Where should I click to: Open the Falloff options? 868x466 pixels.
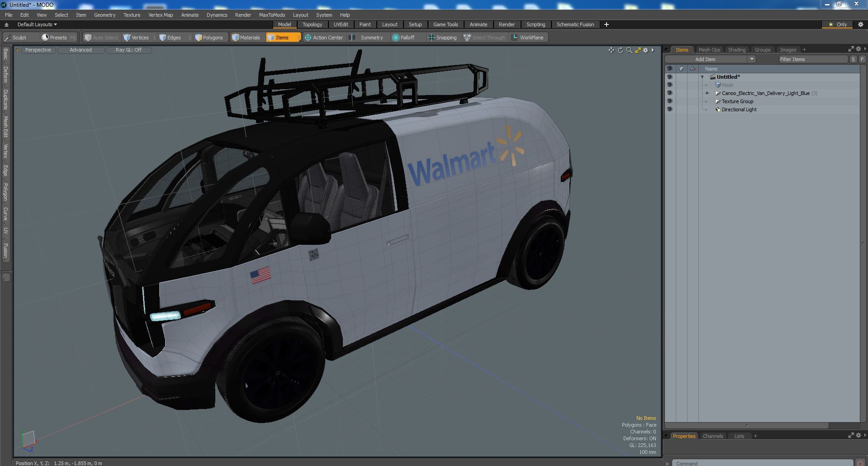click(x=407, y=38)
